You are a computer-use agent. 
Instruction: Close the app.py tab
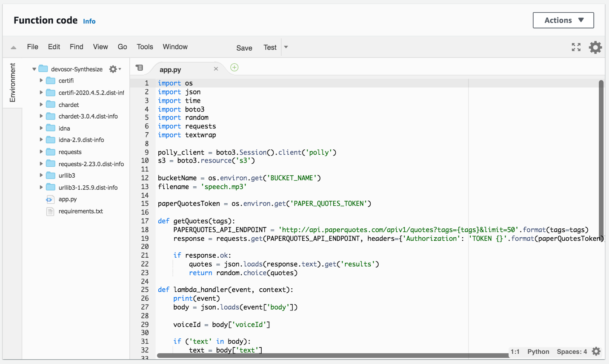tap(216, 69)
